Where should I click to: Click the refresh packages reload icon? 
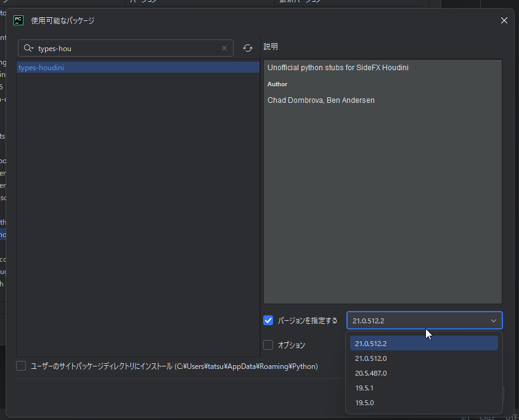coord(248,48)
